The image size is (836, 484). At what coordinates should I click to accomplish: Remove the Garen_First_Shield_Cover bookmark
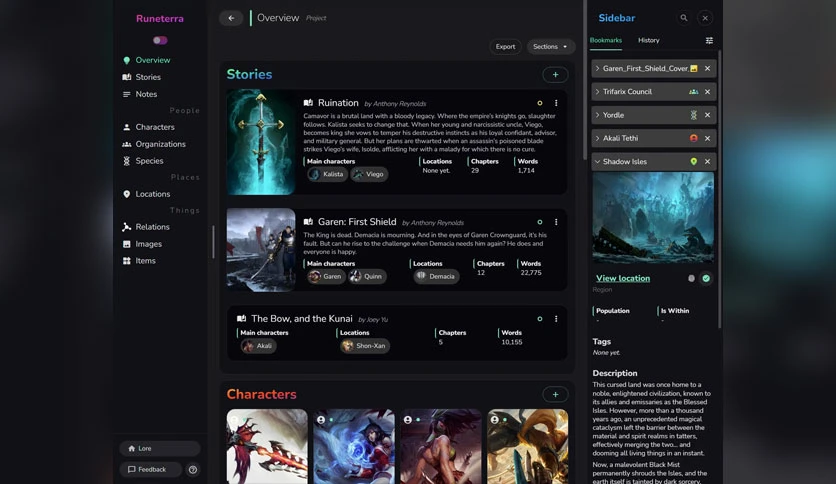pos(708,68)
